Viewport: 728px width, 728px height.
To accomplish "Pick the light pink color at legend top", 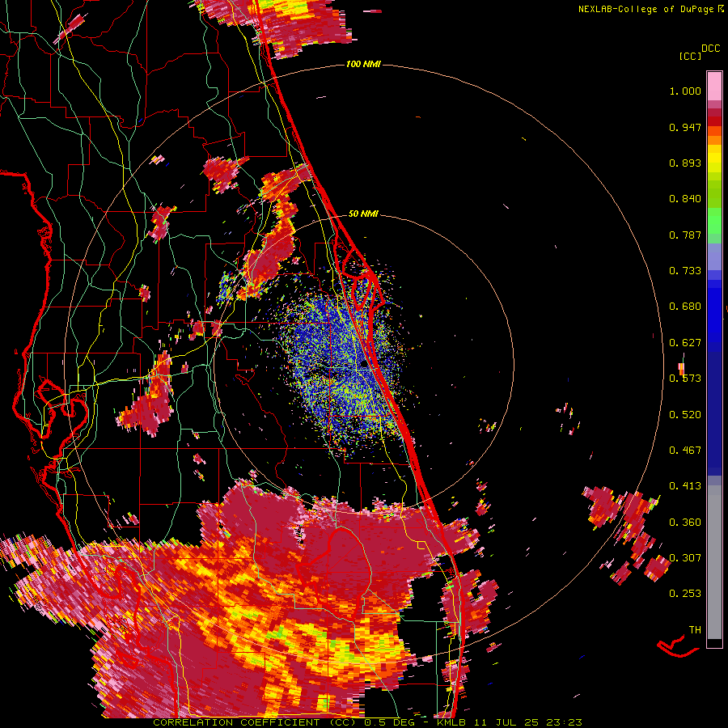I will tap(714, 86).
